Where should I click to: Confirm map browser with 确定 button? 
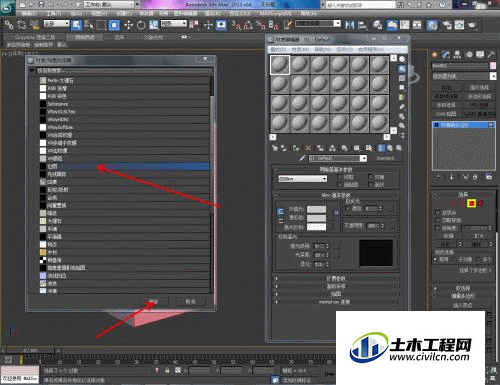coord(153,301)
